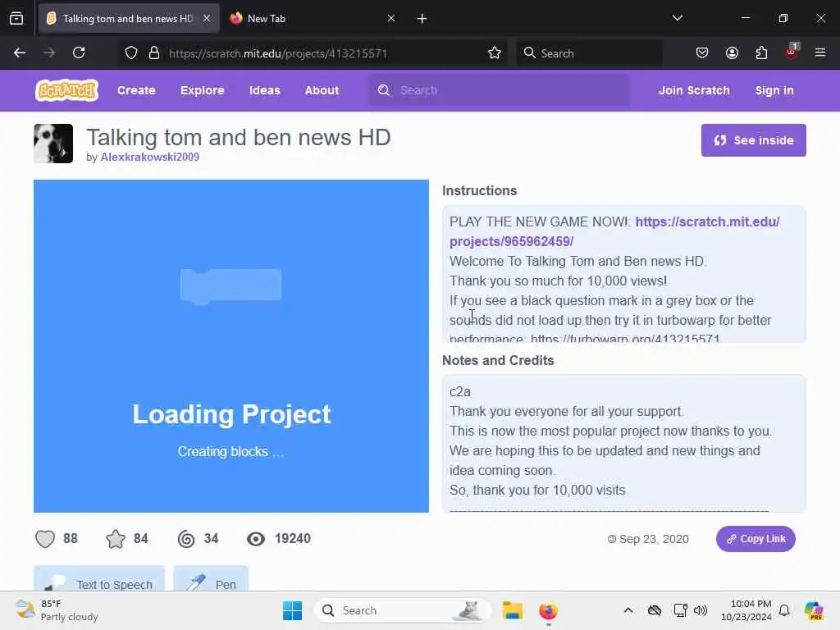Click the Scratch site search field
The height and width of the screenshot is (630, 840).
coord(499,90)
